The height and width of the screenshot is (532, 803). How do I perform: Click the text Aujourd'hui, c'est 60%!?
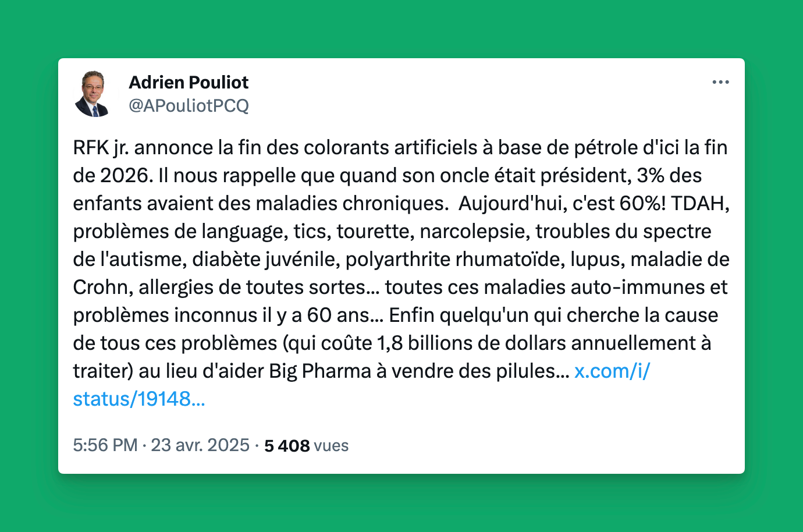[x=562, y=203]
